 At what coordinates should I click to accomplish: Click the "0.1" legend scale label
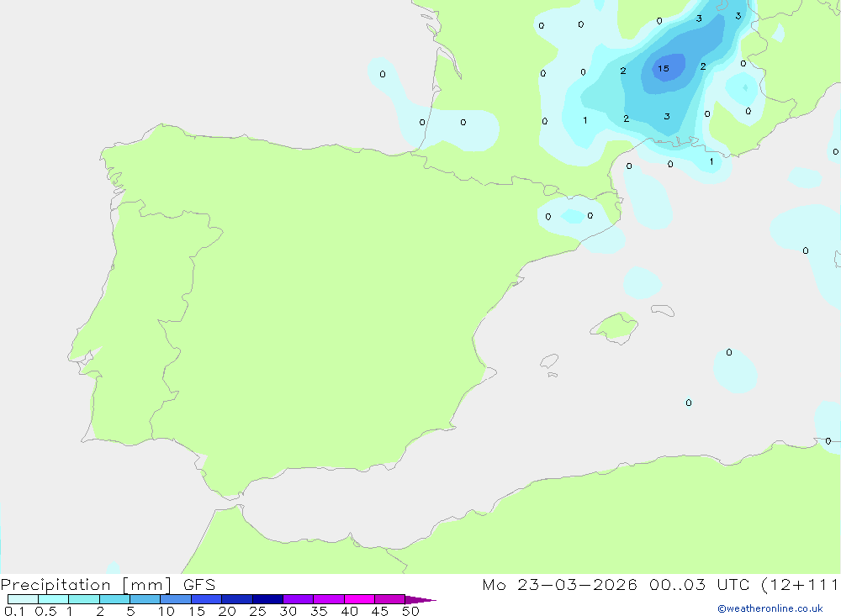14,611
